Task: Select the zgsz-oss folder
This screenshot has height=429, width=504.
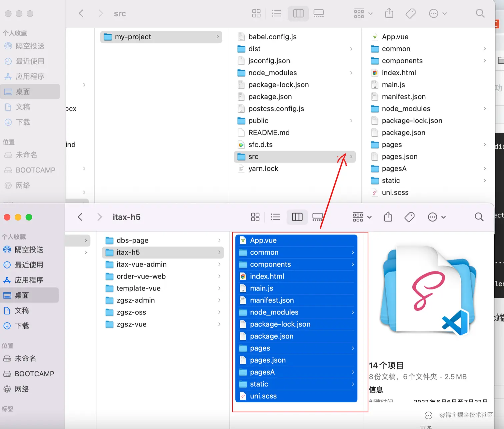Action: click(163, 312)
